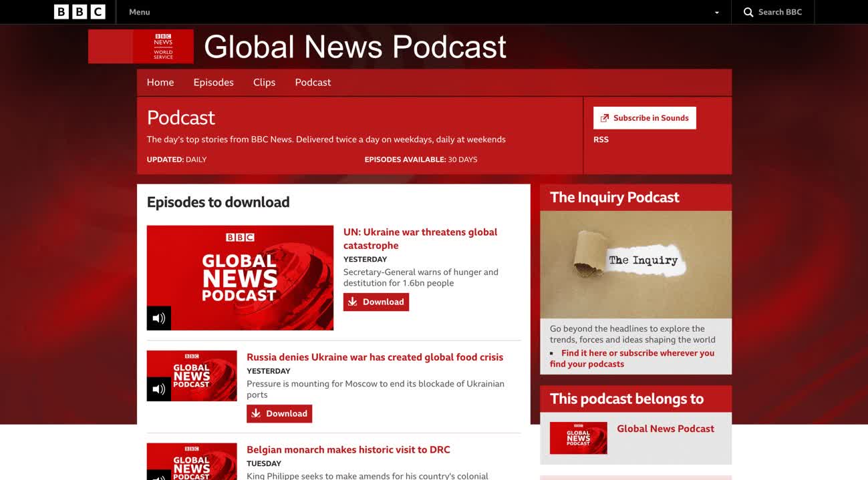This screenshot has height=480, width=868.
Task: Click the download arrow icon for the UN episode
Action: coord(353,302)
